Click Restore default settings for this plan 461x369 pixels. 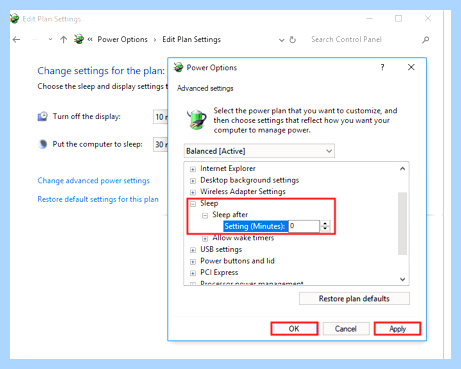coord(98,199)
